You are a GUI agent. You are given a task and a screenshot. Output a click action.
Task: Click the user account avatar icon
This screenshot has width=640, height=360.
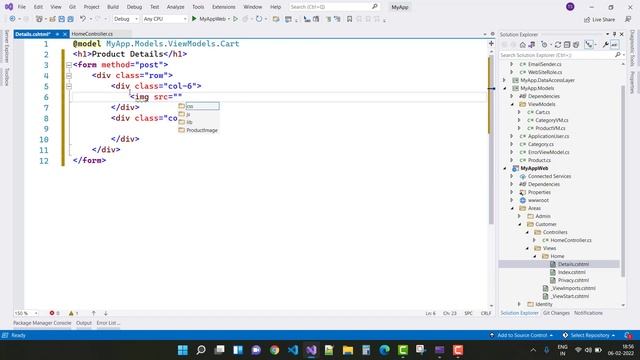570,7
